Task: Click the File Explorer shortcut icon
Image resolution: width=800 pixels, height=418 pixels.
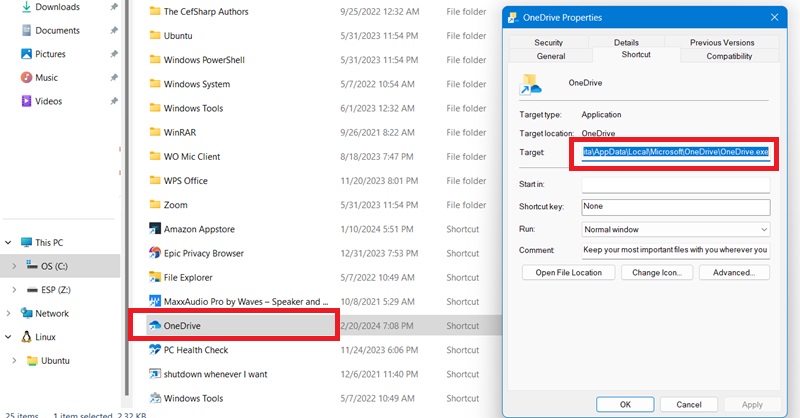Action: 155,277
